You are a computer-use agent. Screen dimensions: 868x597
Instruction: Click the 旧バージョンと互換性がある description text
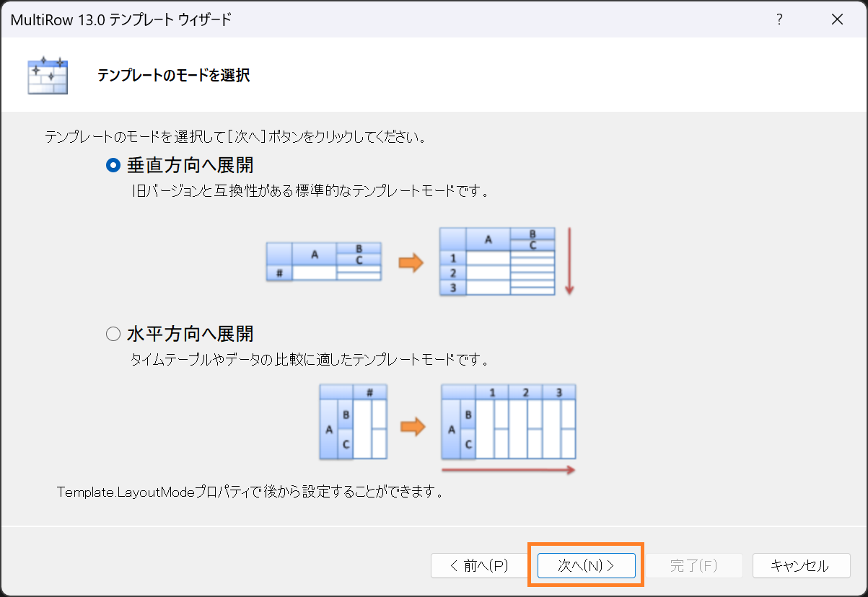pyautogui.click(x=311, y=192)
